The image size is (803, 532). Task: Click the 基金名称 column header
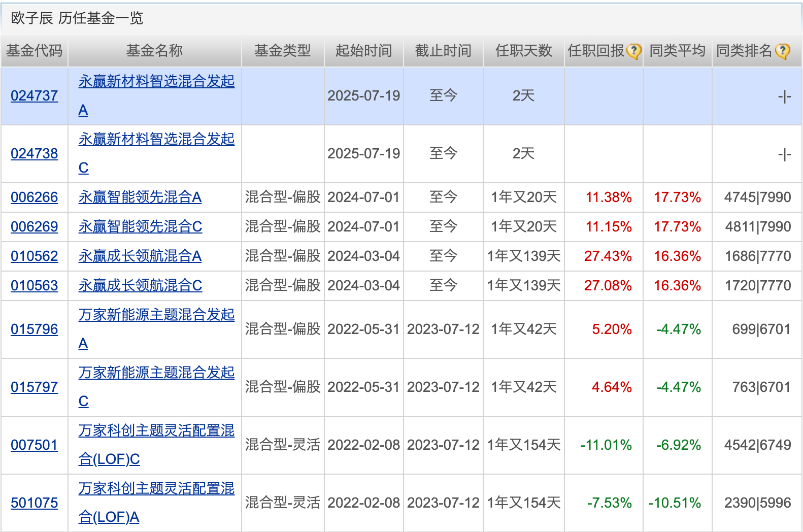click(154, 51)
